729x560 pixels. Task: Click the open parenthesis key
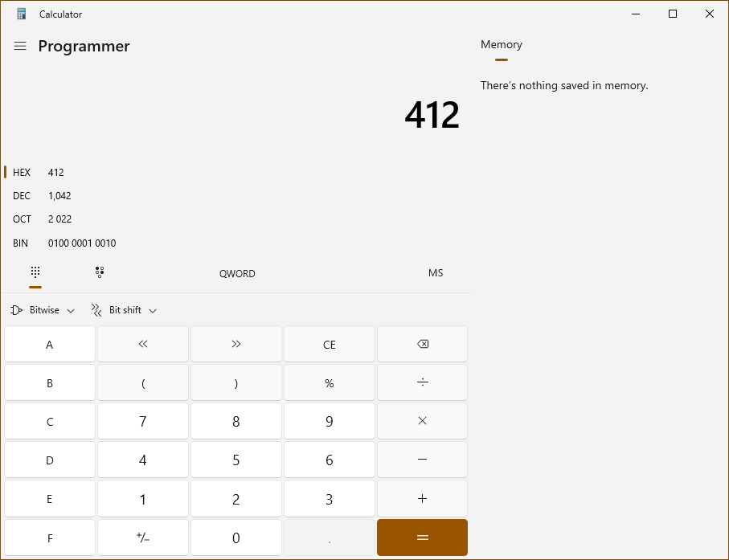pyautogui.click(x=143, y=382)
